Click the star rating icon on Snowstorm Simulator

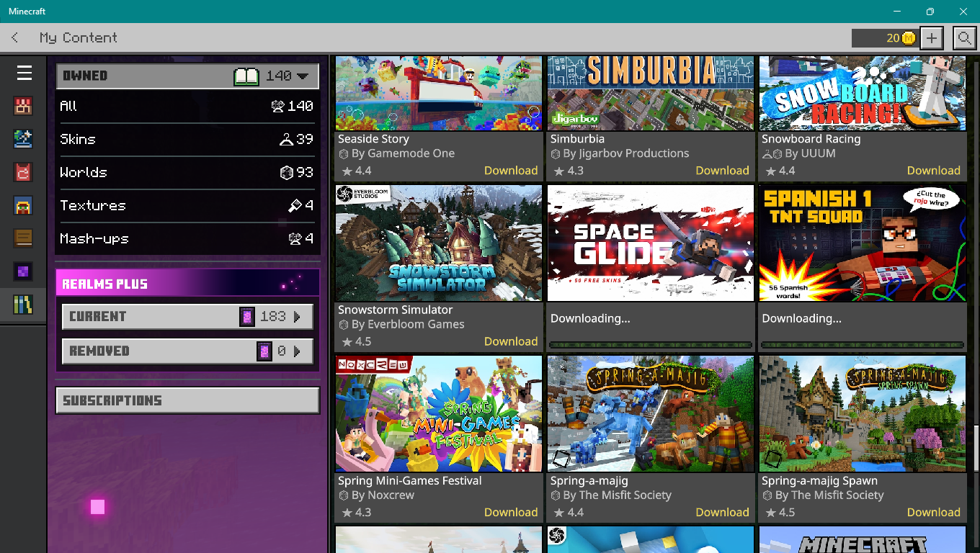[x=347, y=342]
